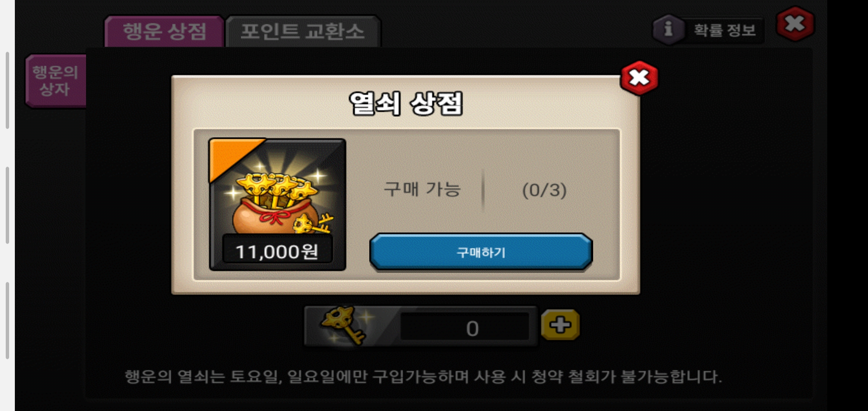Tap the key pouch product thumbnail

pyautogui.click(x=278, y=205)
